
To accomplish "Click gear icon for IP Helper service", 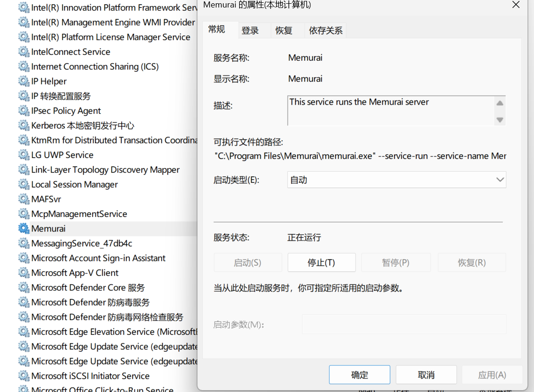I will (24, 81).
